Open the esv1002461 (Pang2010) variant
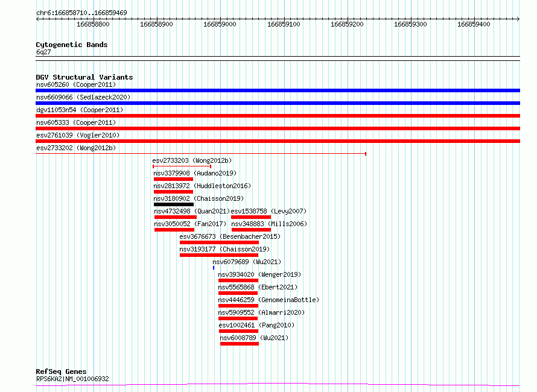The height and width of the screenshot is (392, 537). tap(256, 325)
